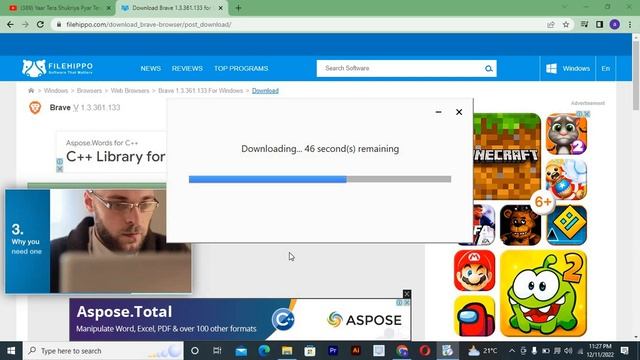Open File Explorer from the taskbar
This screenshot has height=360, width=640.
(287, 351)
